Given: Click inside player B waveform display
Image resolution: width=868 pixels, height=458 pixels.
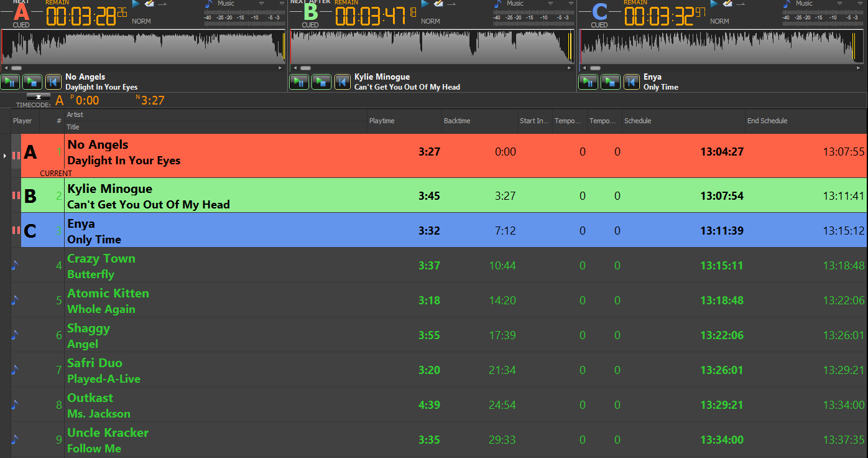Looking at the screenshot, I should pos(429,47).
